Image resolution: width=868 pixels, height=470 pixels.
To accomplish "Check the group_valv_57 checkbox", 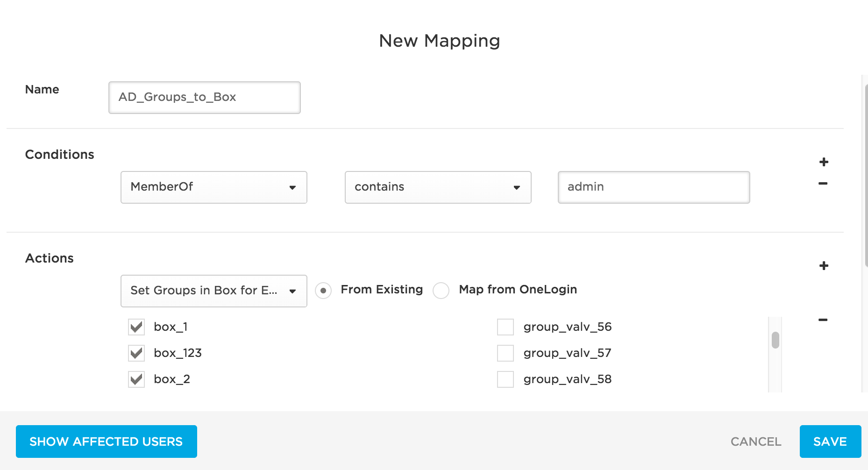I will 505,353.
